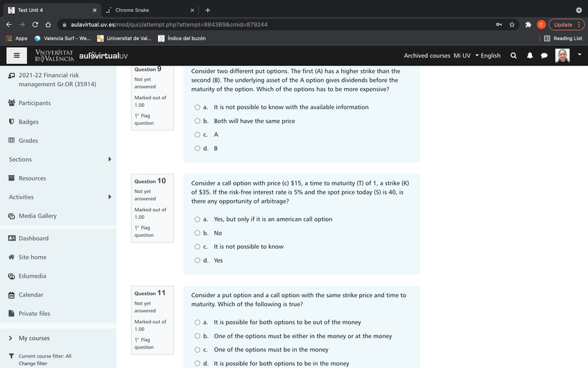
Task: Click the search magnifier icon in header
Action: coord(513,56)
